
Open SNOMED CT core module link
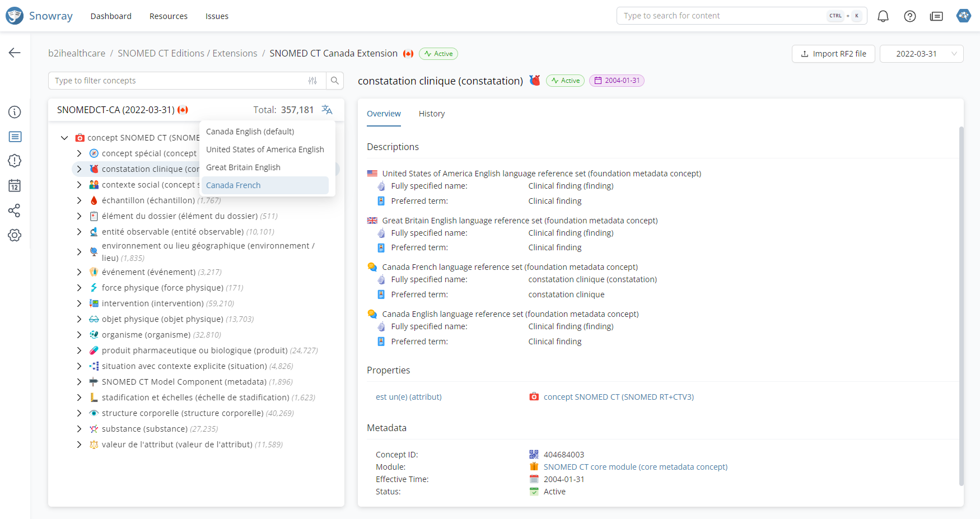[635, 467]
